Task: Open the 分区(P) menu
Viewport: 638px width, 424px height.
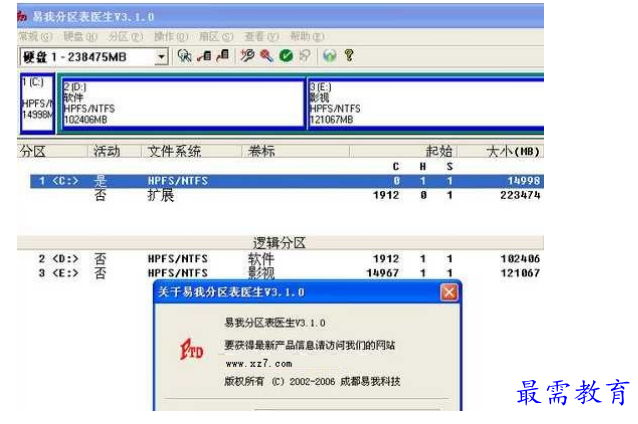Action: 125,37
